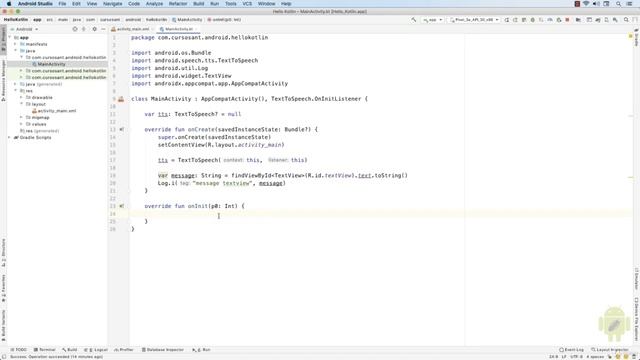Click the Make Project hammer icon
This screenshot has height=360, width=640.
click(x=413, y=20)
